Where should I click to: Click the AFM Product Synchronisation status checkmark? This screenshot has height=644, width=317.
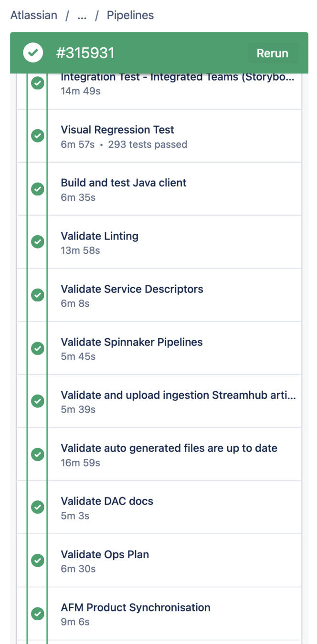coord(38,613)
